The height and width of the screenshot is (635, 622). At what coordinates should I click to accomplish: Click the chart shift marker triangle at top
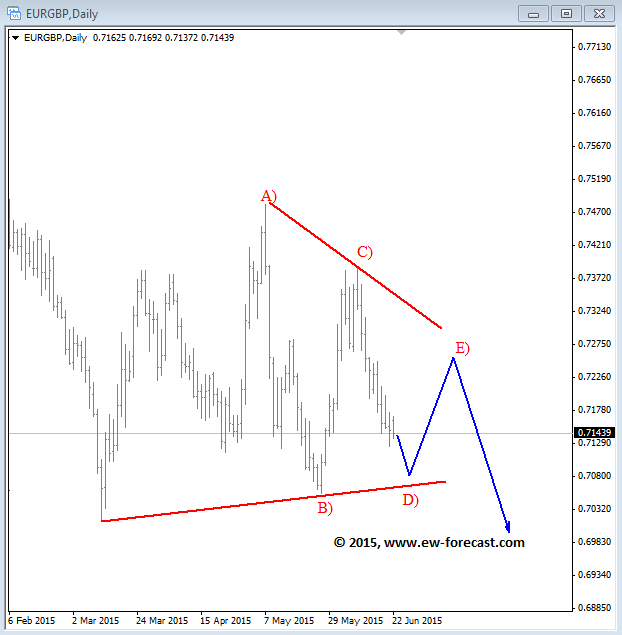click(401, 32)
